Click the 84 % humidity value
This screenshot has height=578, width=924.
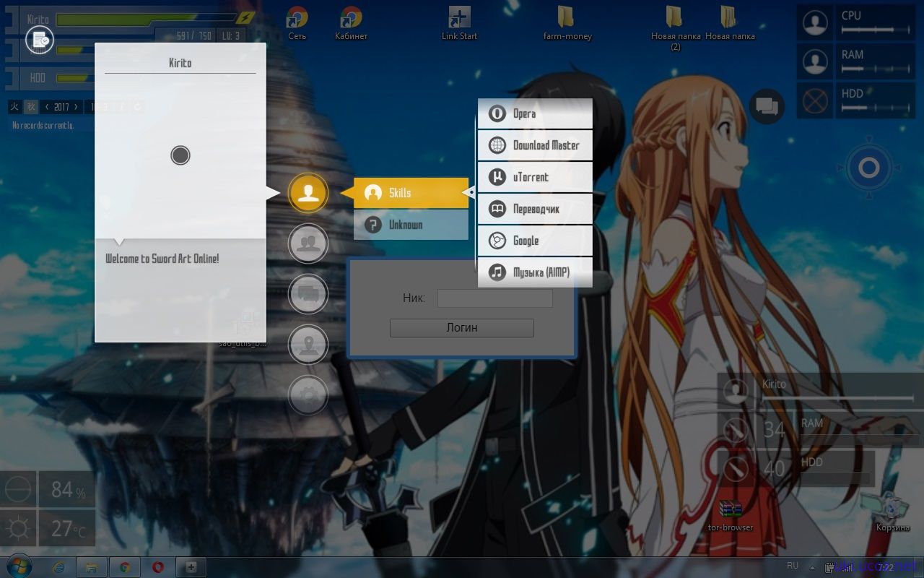pos(68,490)
